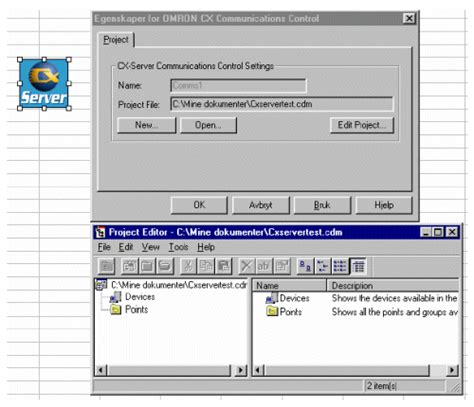Screen dimensions: 474x407
Task: Click the Cut scissors toolbar icon
Action: 188,266
